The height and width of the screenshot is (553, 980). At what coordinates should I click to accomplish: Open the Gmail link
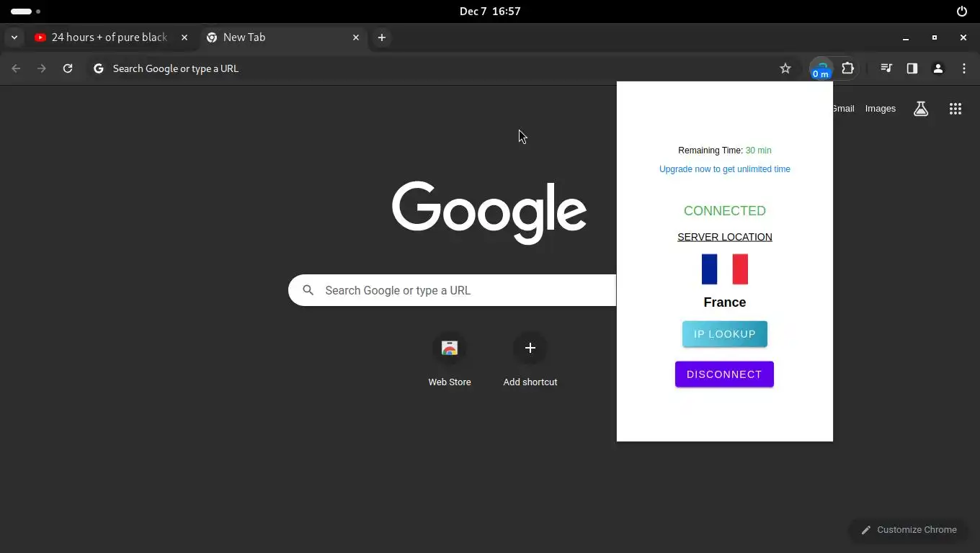pyautogui.click(x=843, y=109)
